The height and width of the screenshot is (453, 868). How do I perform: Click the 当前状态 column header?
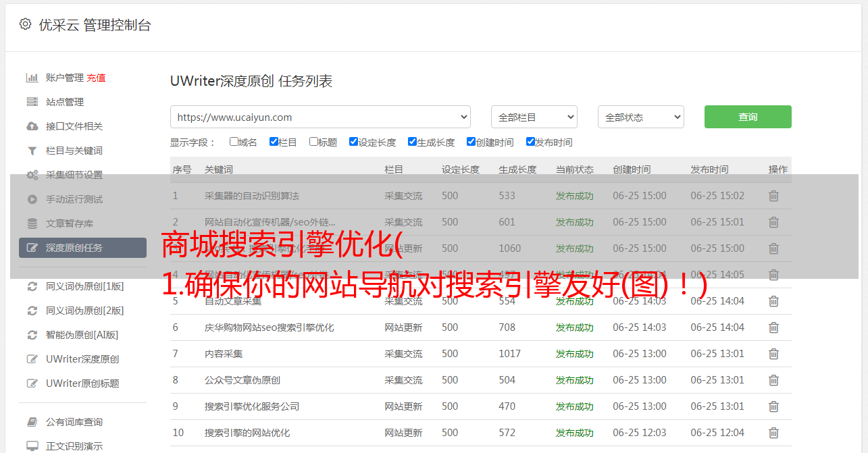coord(575,169)
